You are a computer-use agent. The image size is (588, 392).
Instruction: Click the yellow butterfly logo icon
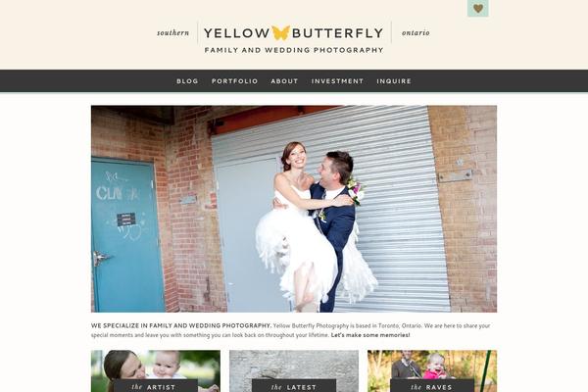[280, 33]
